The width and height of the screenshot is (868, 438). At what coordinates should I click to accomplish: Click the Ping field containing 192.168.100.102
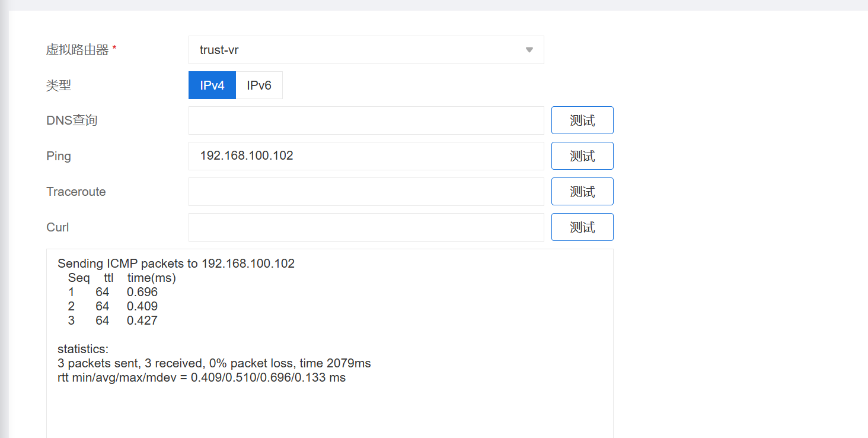(366, 156)
